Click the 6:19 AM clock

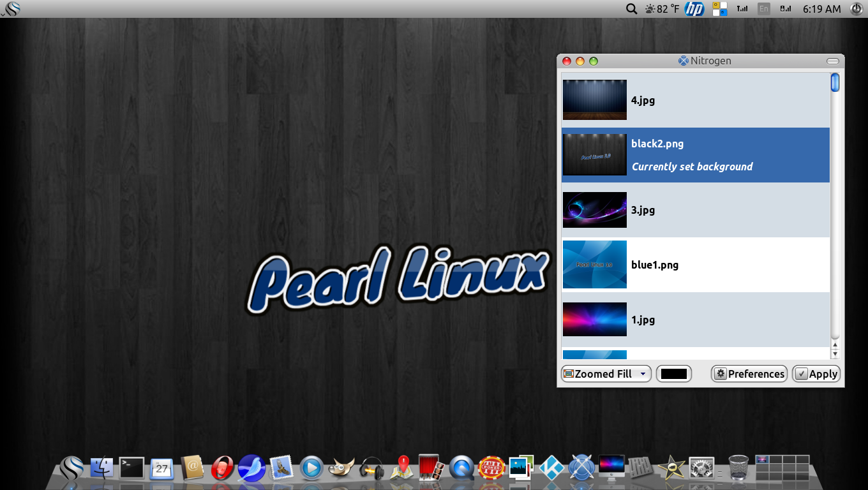[x=822, y=9]
